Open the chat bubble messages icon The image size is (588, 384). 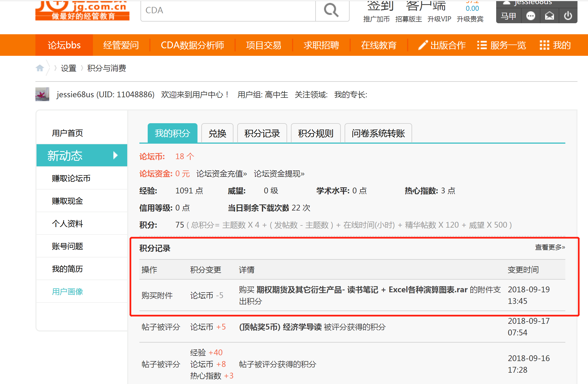tap(530, 16)
